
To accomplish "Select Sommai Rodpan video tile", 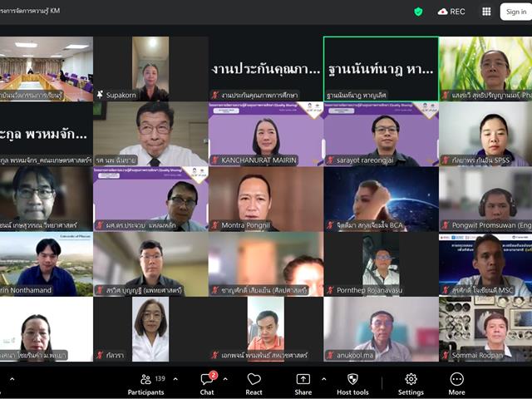I will (x=485, y=329).
